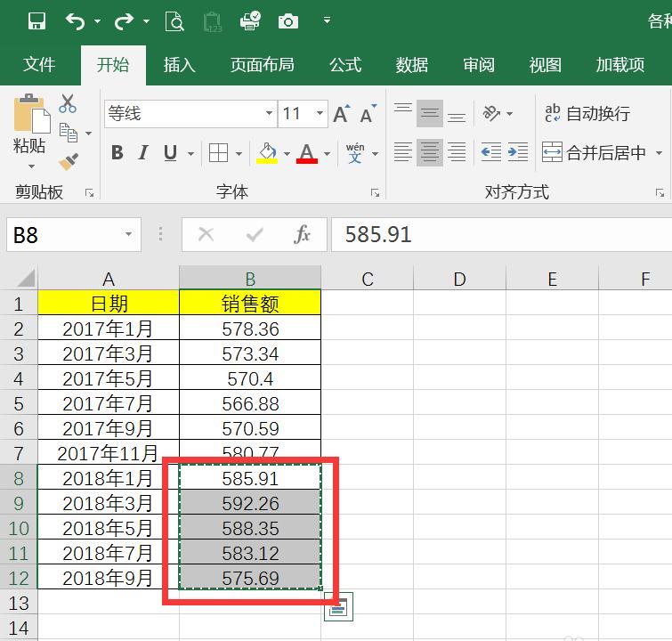Open the font name 等线 dropdown

coord(269,114)
